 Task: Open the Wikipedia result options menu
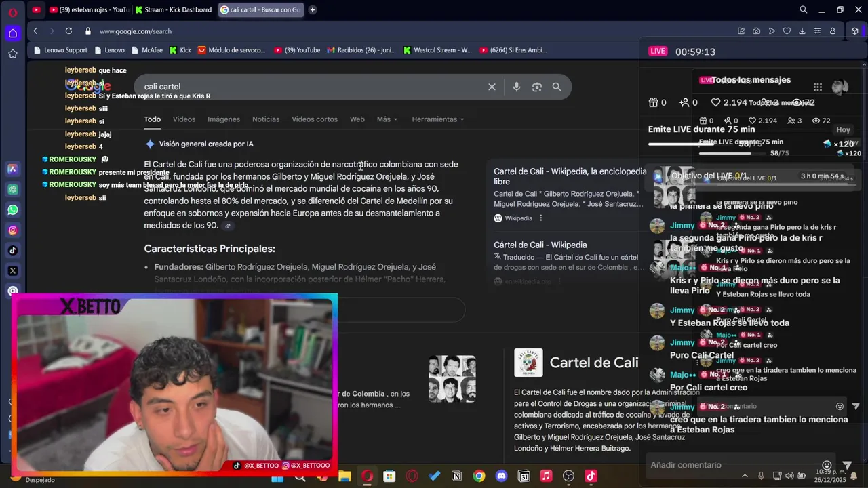click(x=541, y=218)
